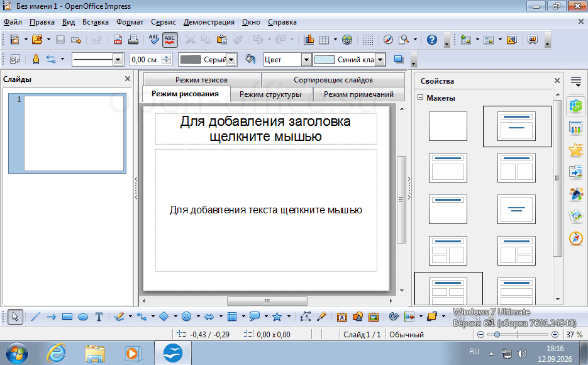Open the basic shapes diamond dropdown

(175, 317)
